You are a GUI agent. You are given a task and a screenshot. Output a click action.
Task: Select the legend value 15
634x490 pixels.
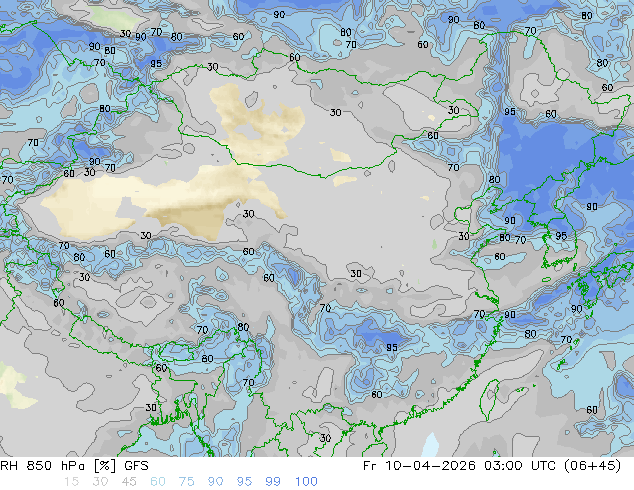point(72,482)
